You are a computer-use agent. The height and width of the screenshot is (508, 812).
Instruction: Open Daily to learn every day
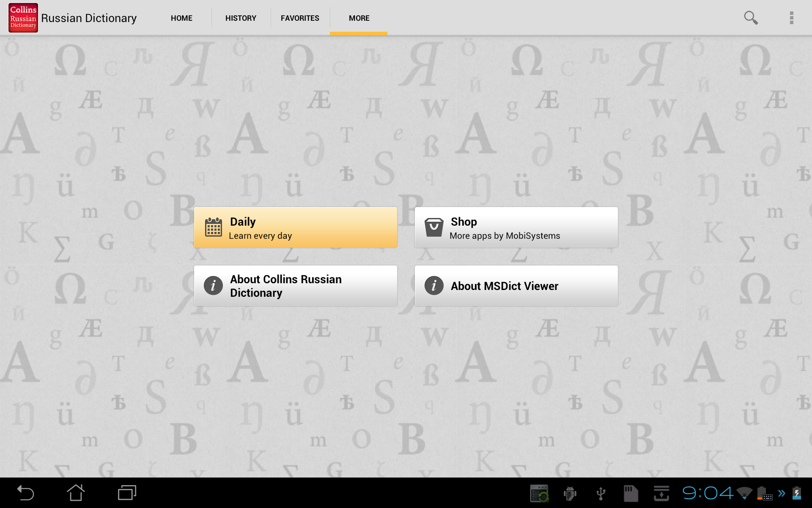(x=296, y=227)
